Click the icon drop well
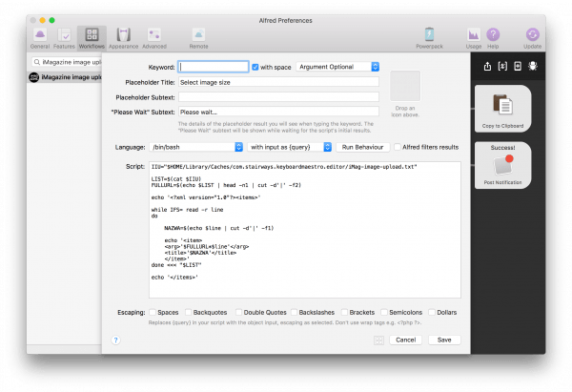 405,86
